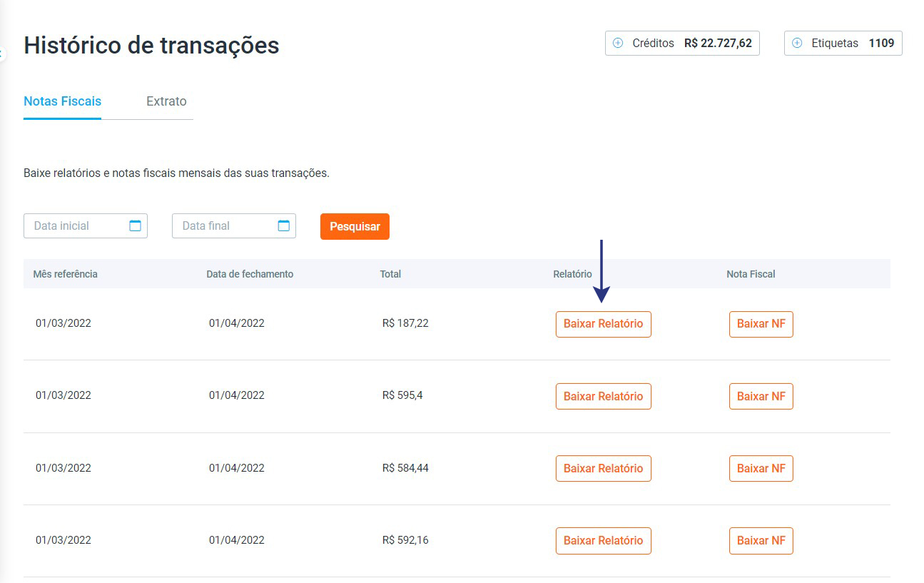Click inside the Data final field
Image resolution: width=924 pixels, height=583 pixels.
(221, 225)
